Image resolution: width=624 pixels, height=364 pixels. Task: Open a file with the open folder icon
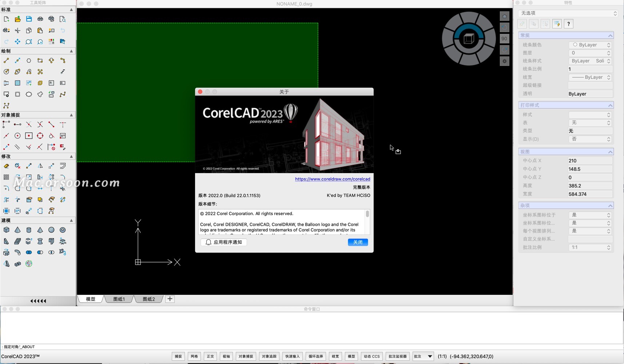coord(18,19)
